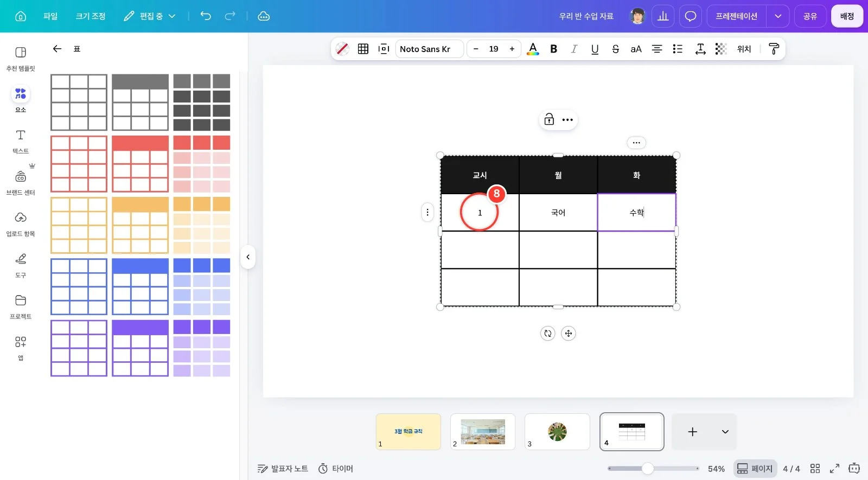
Task: Open the Uploads (업로드 항목) sidebar icon
Action: (x=21, y=223)
